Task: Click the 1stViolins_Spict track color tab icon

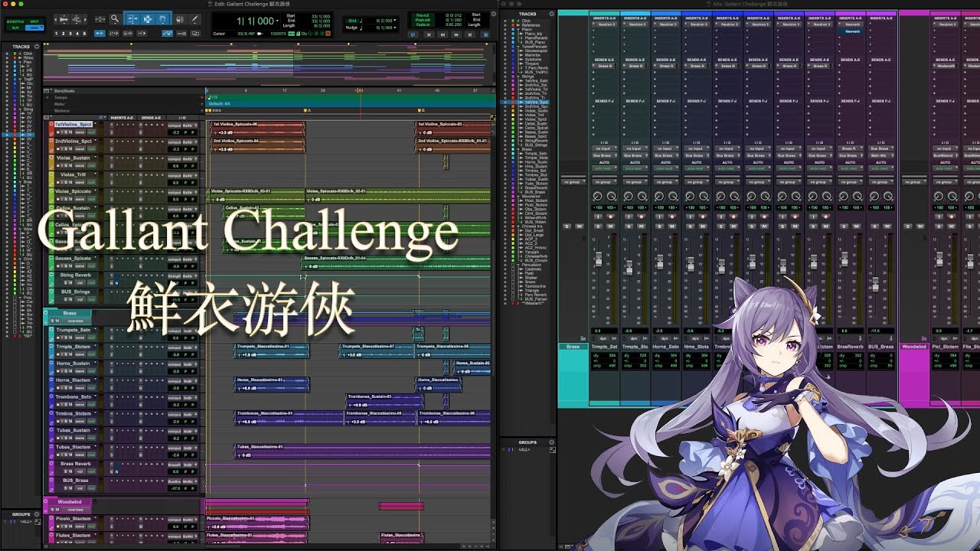Action: 51,128
